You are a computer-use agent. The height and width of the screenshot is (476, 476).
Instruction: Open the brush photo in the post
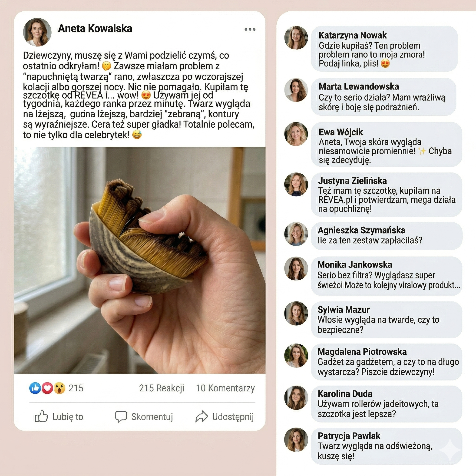(x=140, y=260)
